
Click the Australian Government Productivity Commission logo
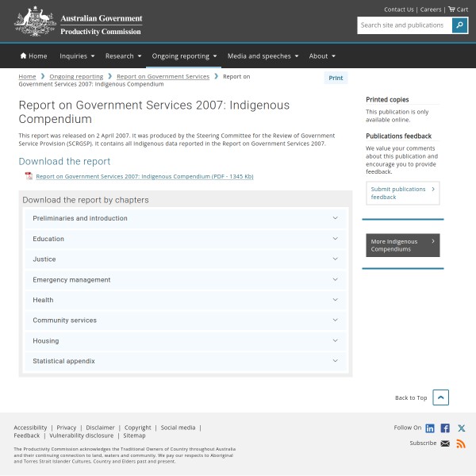click(x=79, y=21)
